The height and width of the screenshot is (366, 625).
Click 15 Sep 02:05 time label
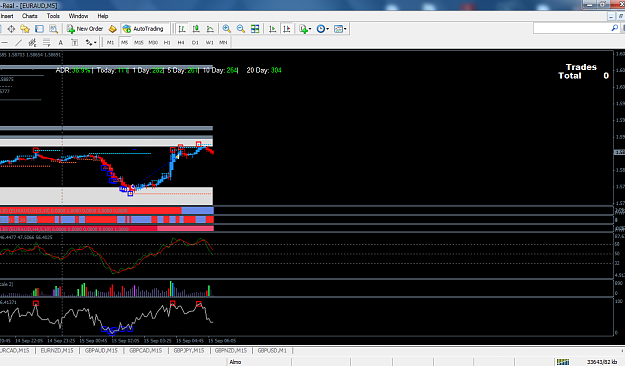pyautogui.click(x=125, y=341)
